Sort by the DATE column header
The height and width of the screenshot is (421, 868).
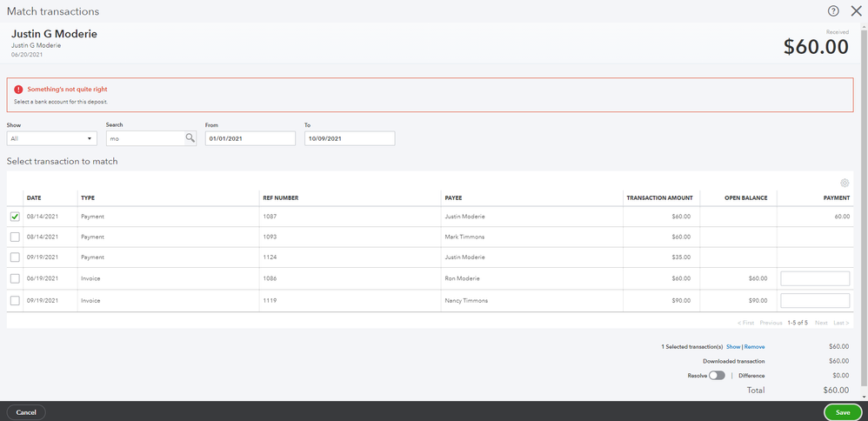(x=34, y=197)
